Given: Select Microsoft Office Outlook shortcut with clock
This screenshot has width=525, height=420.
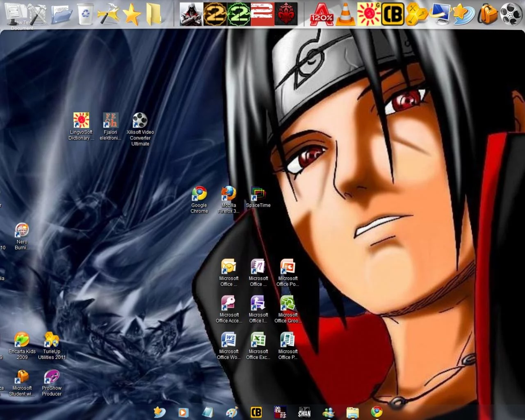Looking at the screenshot, I should (229, 273).
